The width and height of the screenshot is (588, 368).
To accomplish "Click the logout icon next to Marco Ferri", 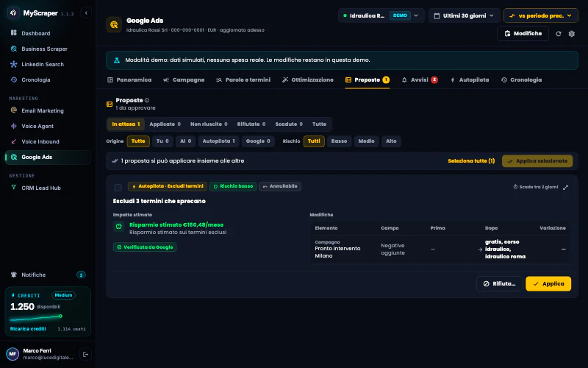I will click(85, 354).
